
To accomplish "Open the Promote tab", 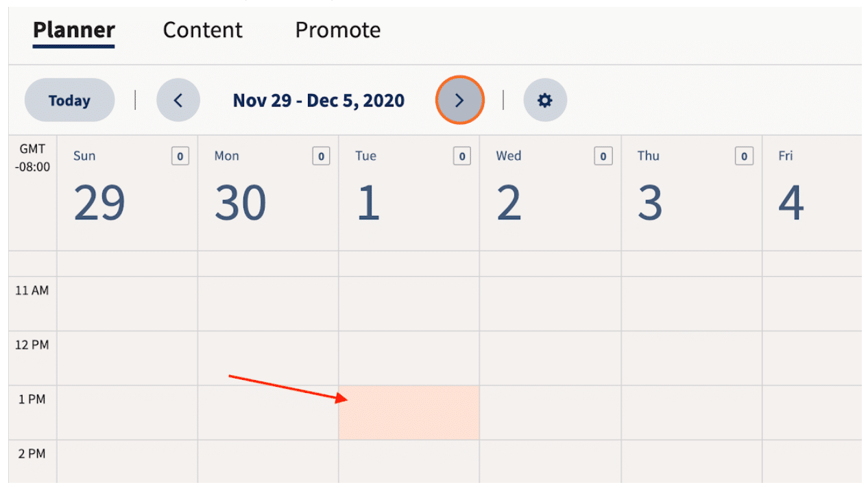I will click(x=337, y=30).
